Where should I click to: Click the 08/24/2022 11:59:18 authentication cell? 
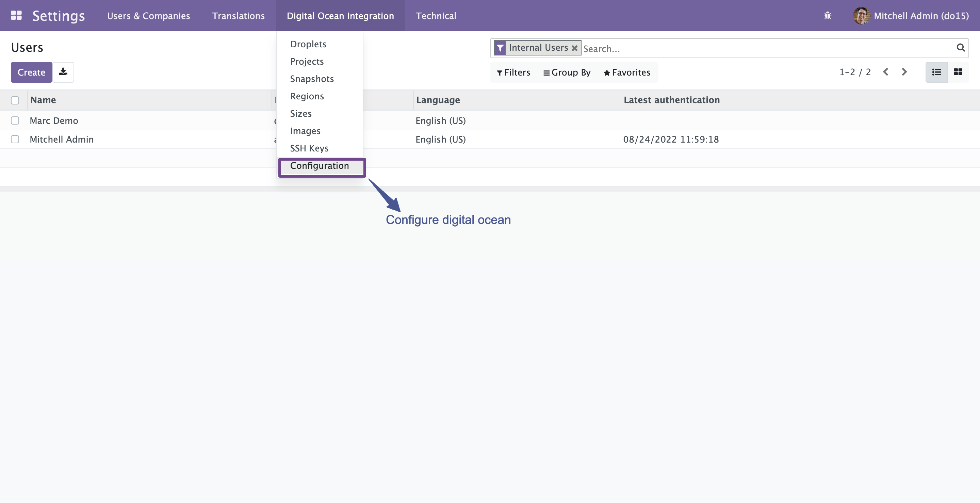coord(671,139)
